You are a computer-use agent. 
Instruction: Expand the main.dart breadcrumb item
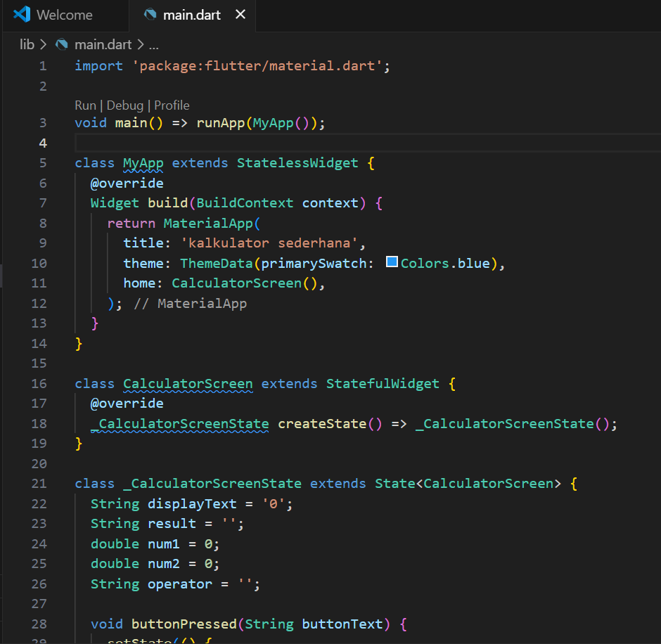[x=103, y=44]
